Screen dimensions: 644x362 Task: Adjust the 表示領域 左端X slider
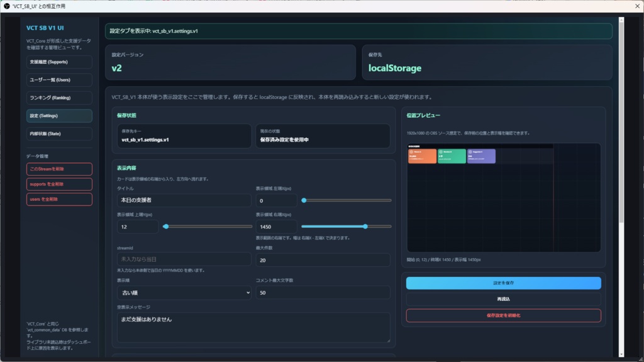point(347,200)
